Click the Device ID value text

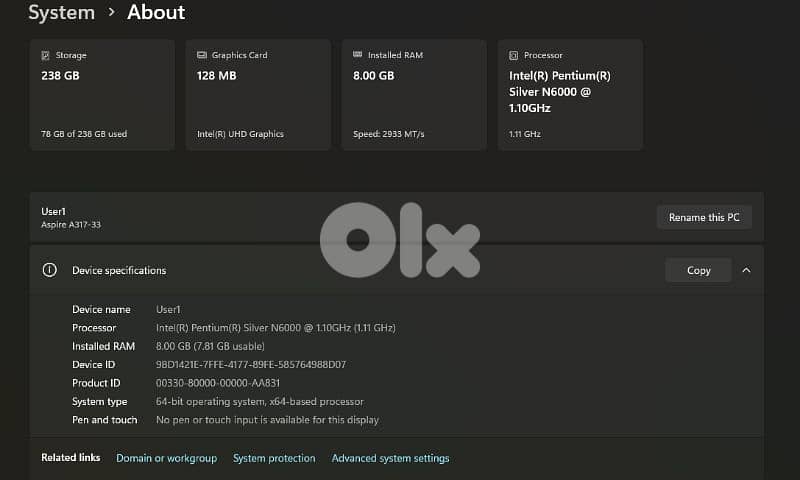(251, 365)
